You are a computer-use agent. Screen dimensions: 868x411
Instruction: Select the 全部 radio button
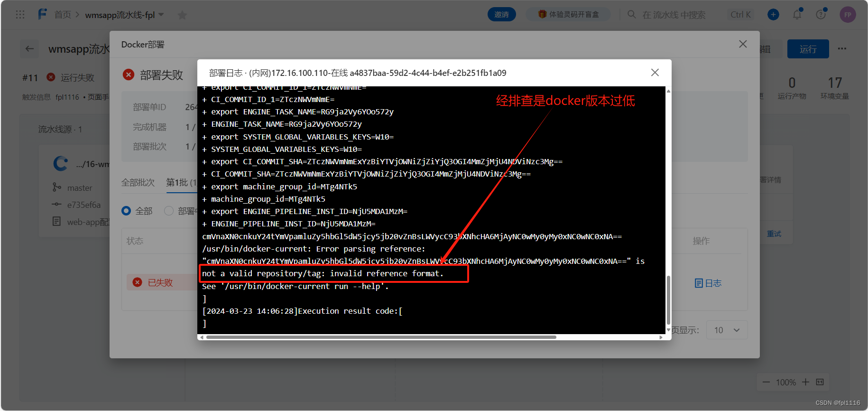126,211
